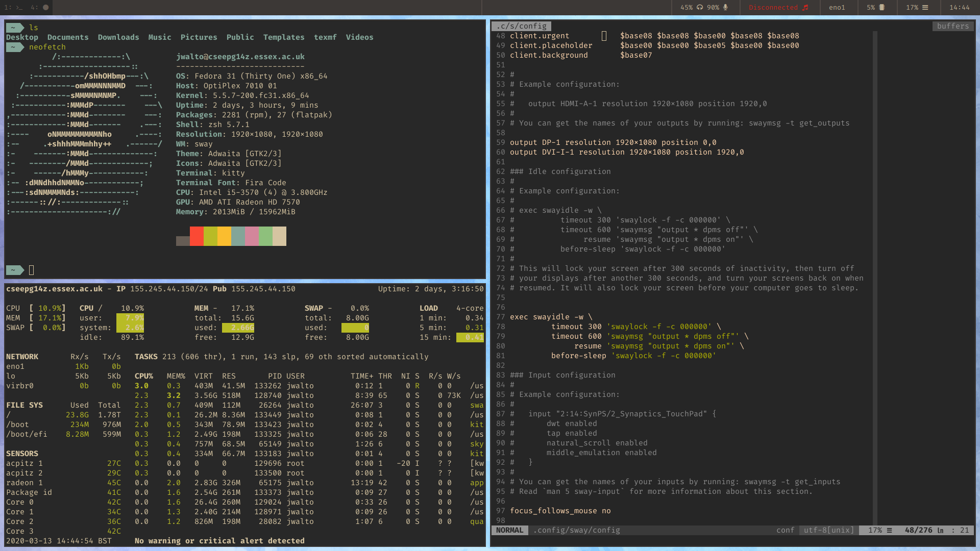Select the .c/s/config tab in Vim
The image size is (980, 551).
coord(522,26)
